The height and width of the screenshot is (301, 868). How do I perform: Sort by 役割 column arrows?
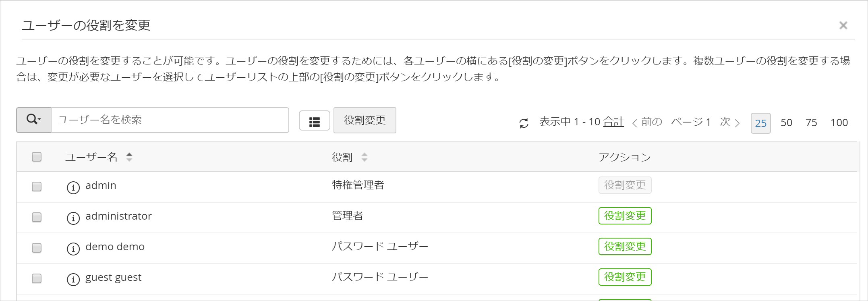pos(364,157)
